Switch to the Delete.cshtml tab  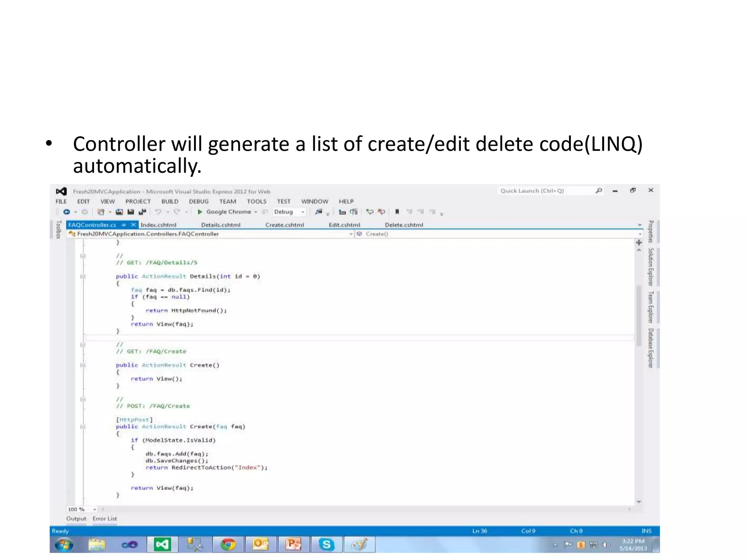pos(404,225)
